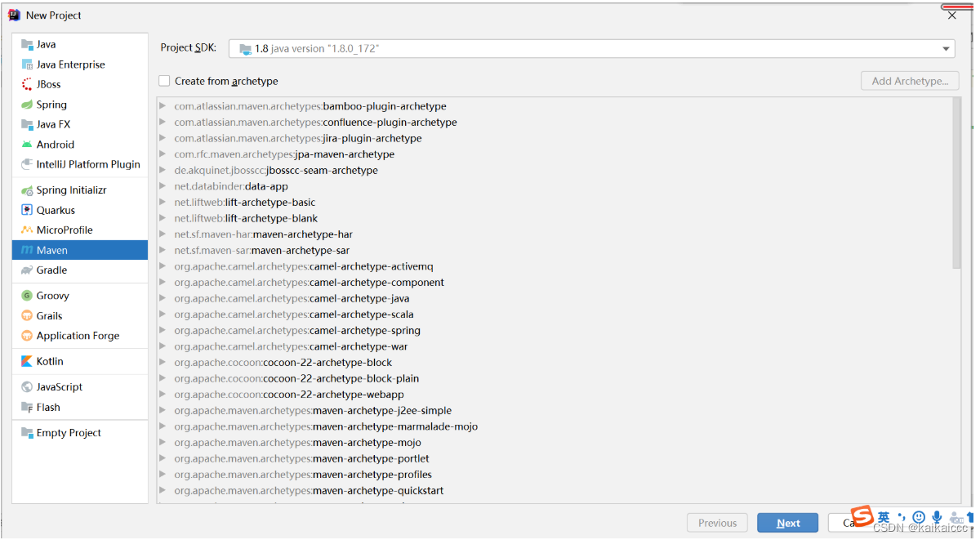
Task: Select the Java project type icon
Action: point(28,44)
